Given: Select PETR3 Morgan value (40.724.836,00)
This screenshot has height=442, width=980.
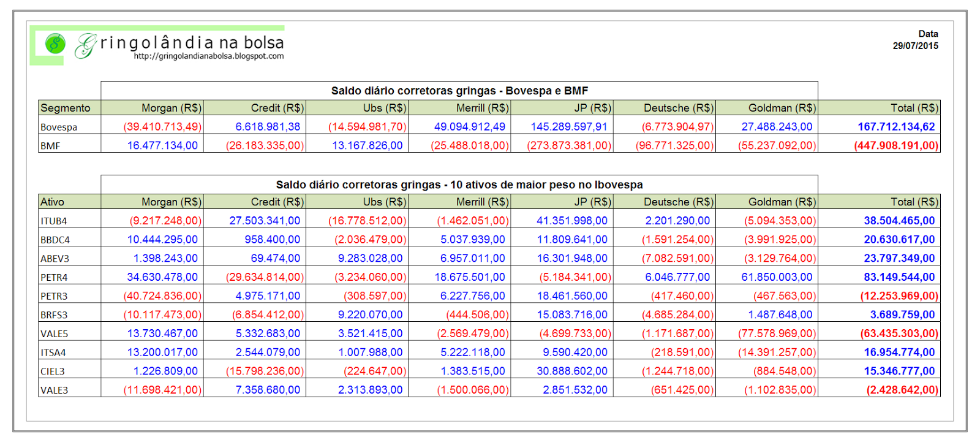Looking at the screenshot, I should [162, 296].
